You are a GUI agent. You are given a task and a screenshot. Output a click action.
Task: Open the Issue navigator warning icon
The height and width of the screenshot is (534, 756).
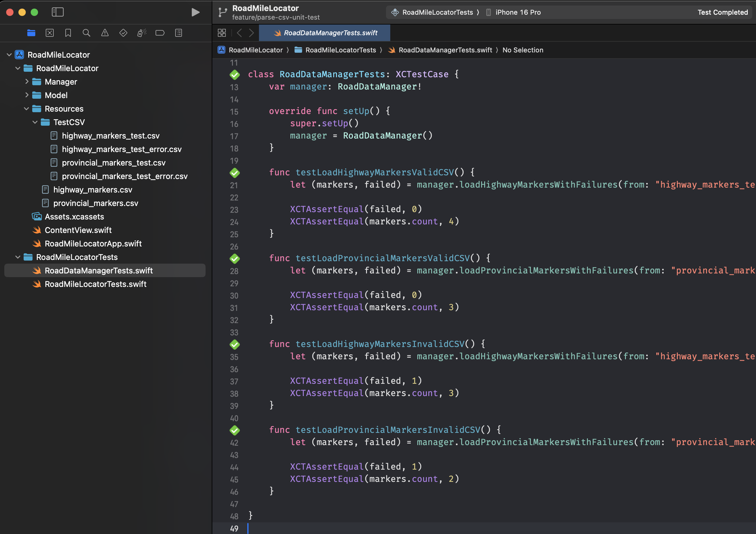pyautogui.click(x=105, y=33)
